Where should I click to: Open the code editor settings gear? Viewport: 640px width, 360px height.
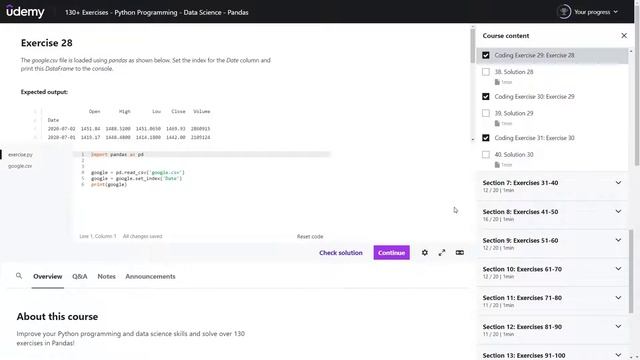(x=424, y=253)
